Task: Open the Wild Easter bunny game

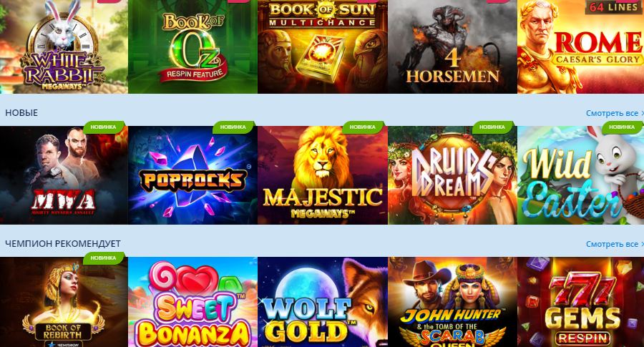Action: click(x=581, y=175)
